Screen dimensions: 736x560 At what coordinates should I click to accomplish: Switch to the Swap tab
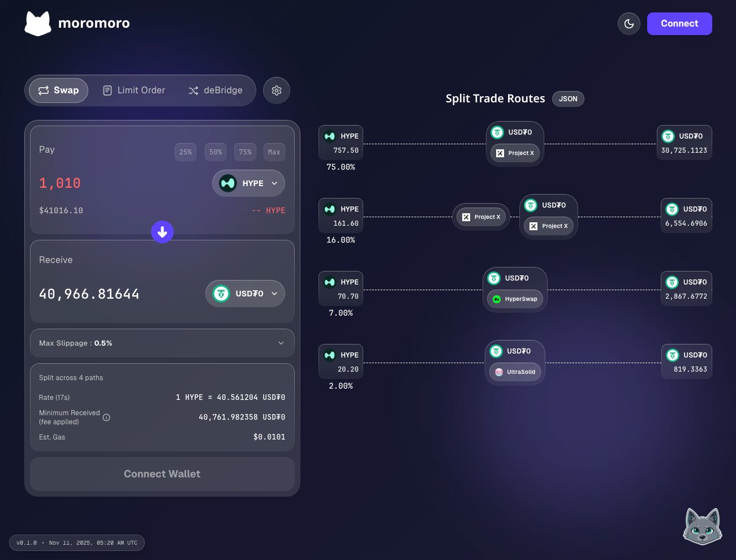click(58, 91)
